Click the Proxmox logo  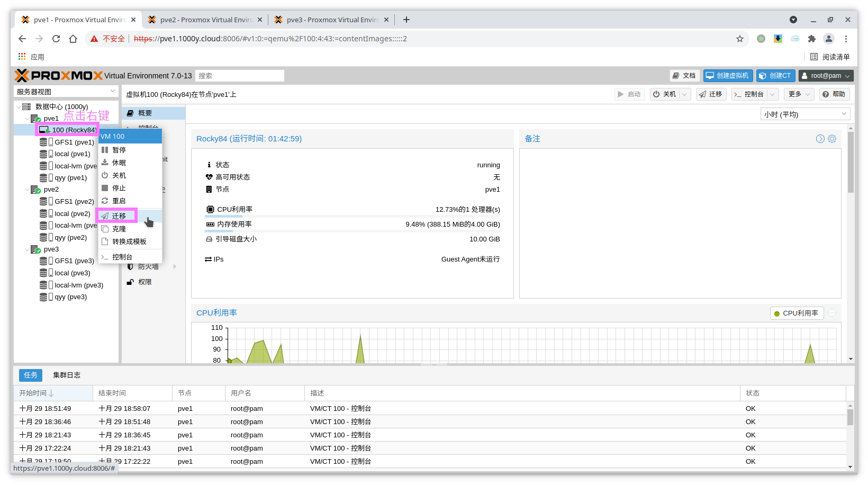pos(58,76)
